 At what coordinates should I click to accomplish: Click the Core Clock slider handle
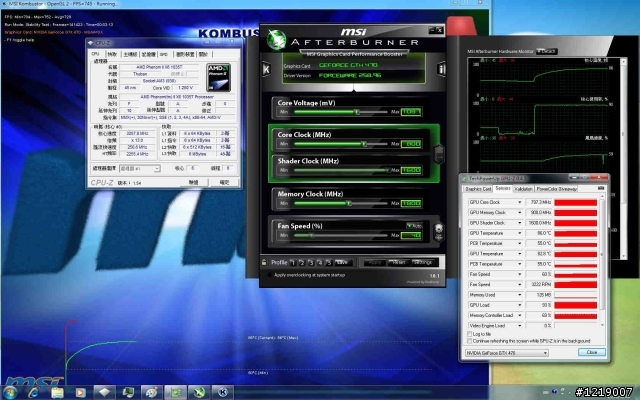point(364,144)
